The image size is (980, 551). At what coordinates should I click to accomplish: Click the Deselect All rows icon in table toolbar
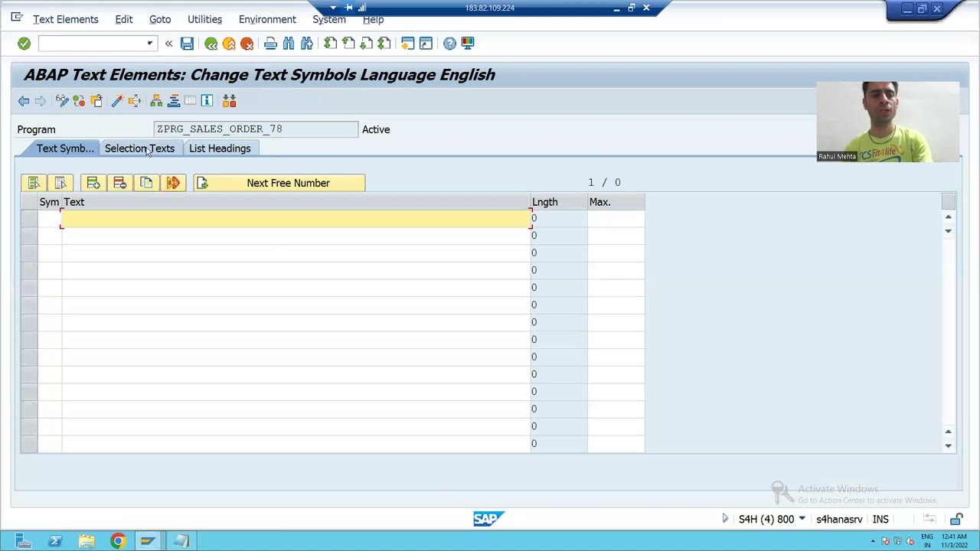point(60,183)
